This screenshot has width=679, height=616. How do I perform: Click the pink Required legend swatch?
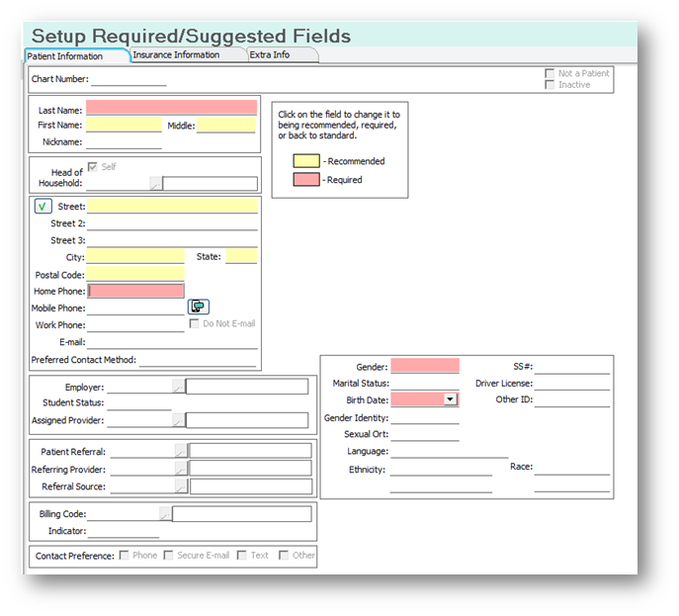[x=305, y=180]
